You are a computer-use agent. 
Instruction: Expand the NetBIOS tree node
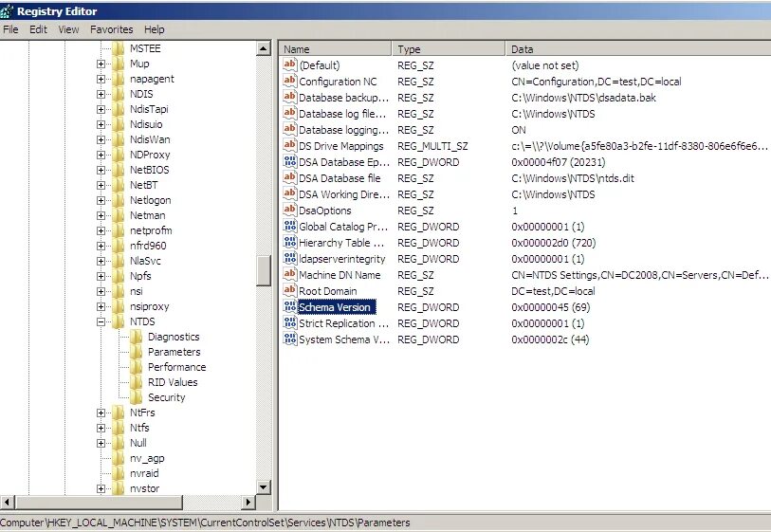101,170
